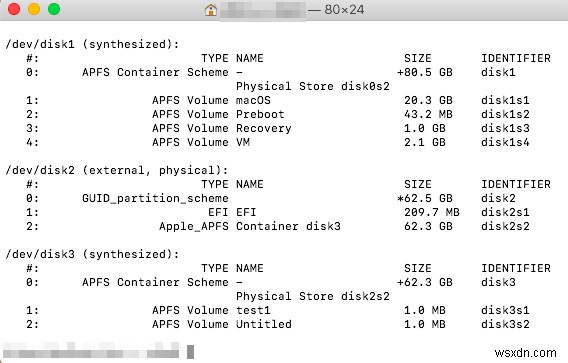The image size is (568, 363).
Task: Click the 'Apple_APFS' type text
Action: point(194,227)
